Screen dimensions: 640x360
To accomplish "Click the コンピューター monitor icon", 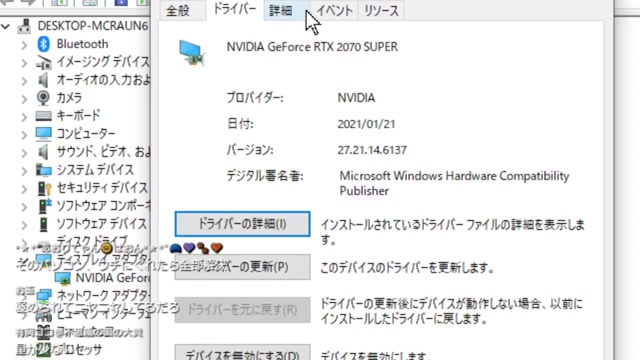I will point(43,133).
